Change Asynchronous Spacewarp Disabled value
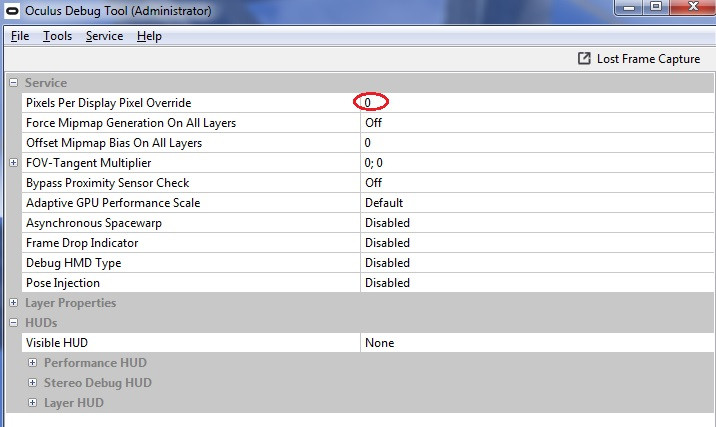 point(537,223)
